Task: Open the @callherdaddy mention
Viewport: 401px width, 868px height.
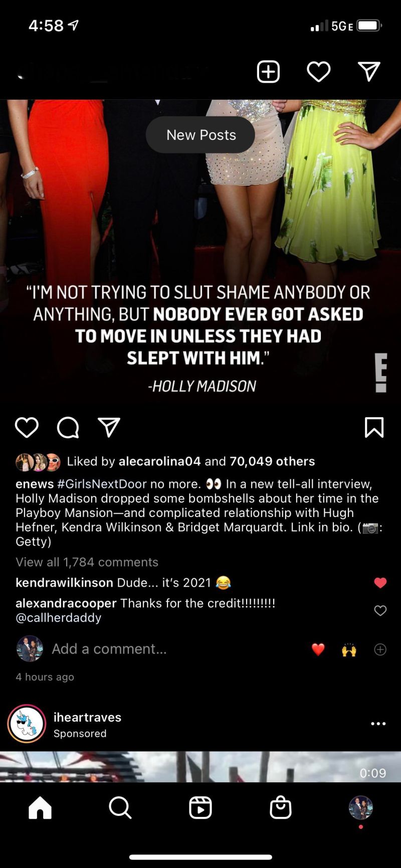Action: tap(59, 618)
